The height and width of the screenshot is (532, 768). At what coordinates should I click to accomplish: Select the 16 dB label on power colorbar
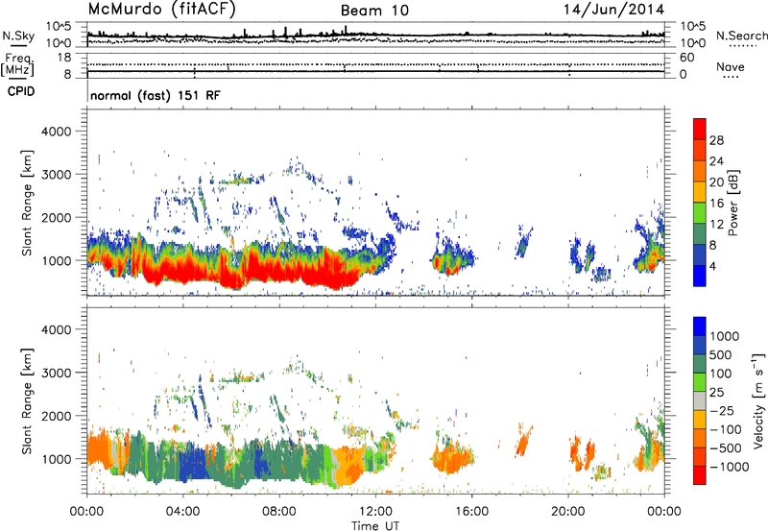pyautogui.click(x=716, y=204)
